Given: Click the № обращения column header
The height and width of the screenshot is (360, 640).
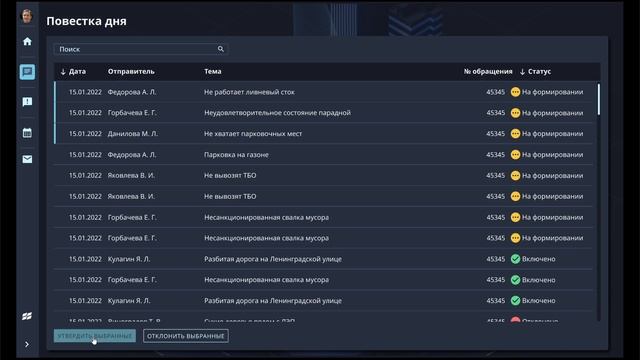Looking at the screenshot, I should tap(488, 71).
